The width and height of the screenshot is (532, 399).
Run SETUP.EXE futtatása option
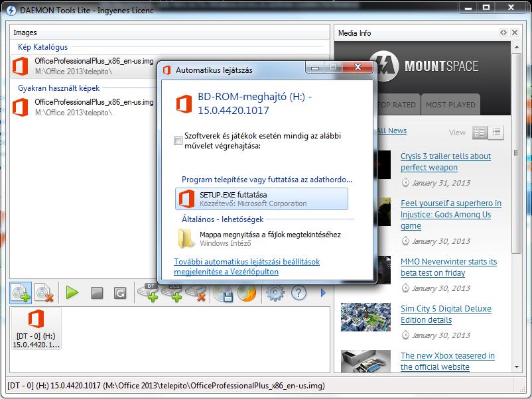[x=261, y=199]
